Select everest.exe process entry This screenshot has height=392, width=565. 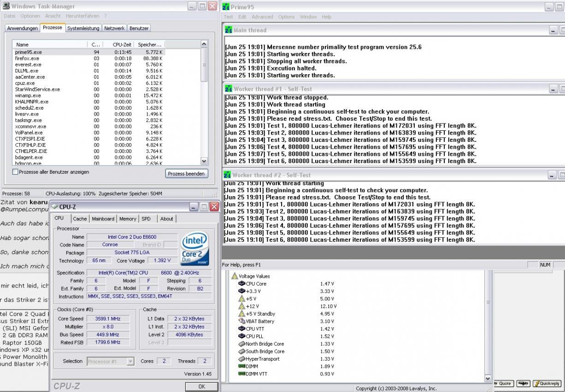click(x=88, y=65)
